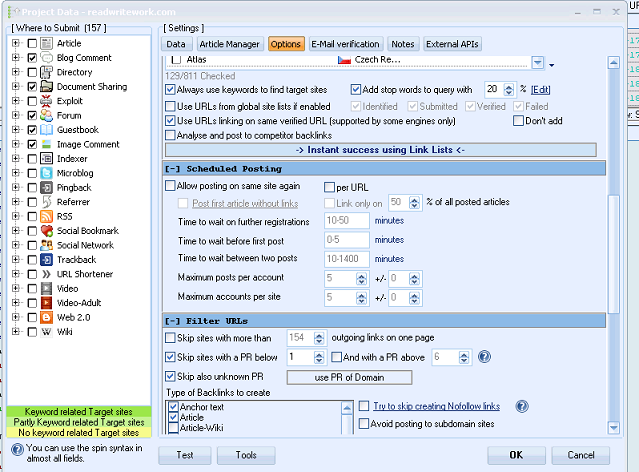Viewport: 639px width, 472px height.
Task: Toggle the Article category checkbox
Action: pos(32,43)
